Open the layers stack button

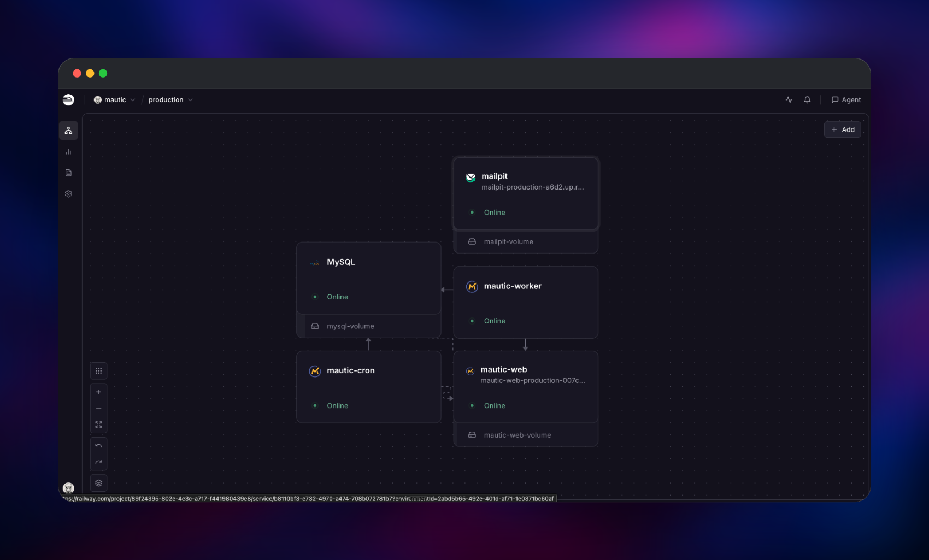(x=99, y=483)
